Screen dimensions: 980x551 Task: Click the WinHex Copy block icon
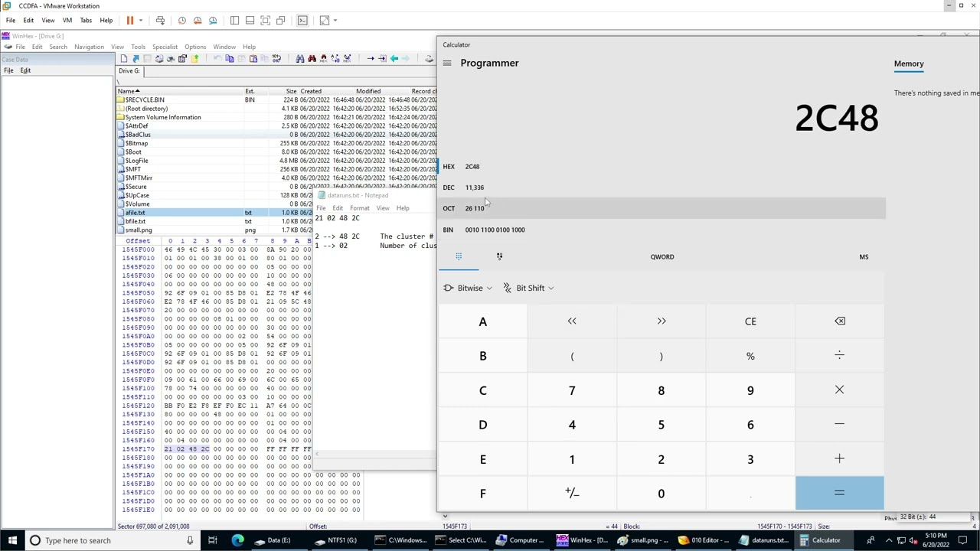[229, 59]
